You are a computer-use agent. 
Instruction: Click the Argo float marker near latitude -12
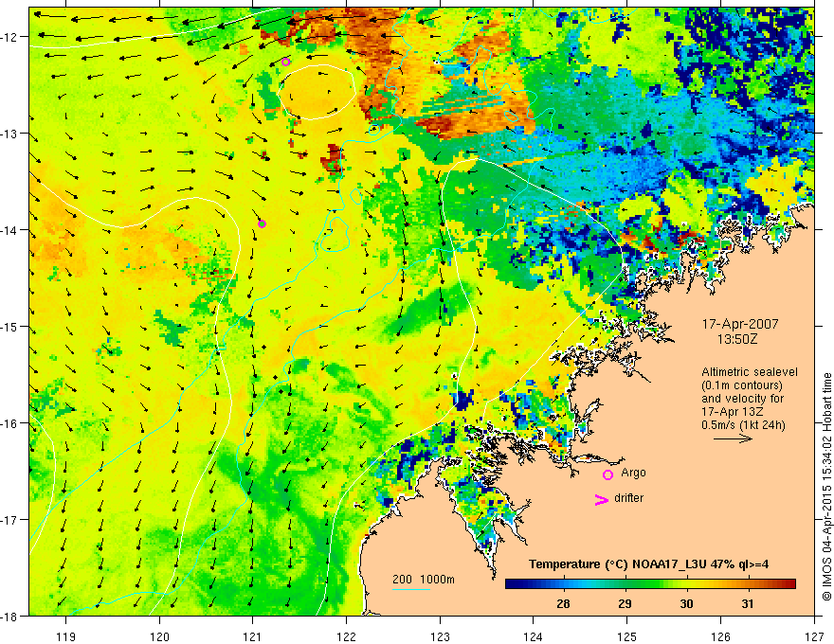point(285,63)
